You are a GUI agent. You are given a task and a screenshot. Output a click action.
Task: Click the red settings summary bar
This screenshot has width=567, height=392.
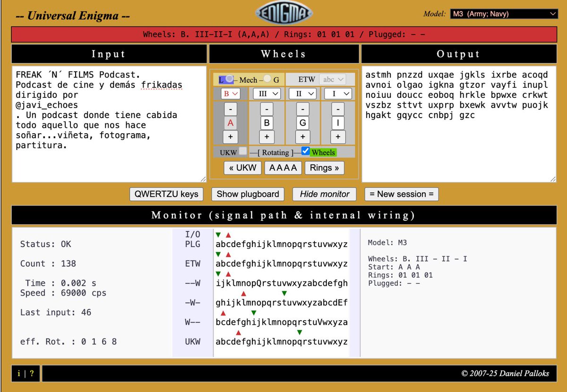pyautogui.click(x=284, y=34)
